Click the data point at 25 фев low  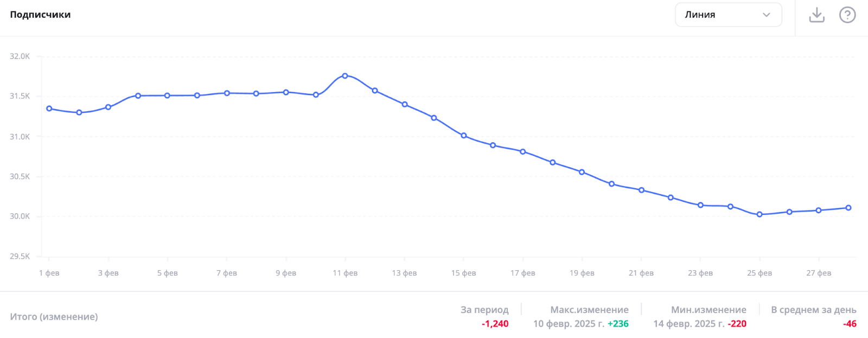coord(759,214)
